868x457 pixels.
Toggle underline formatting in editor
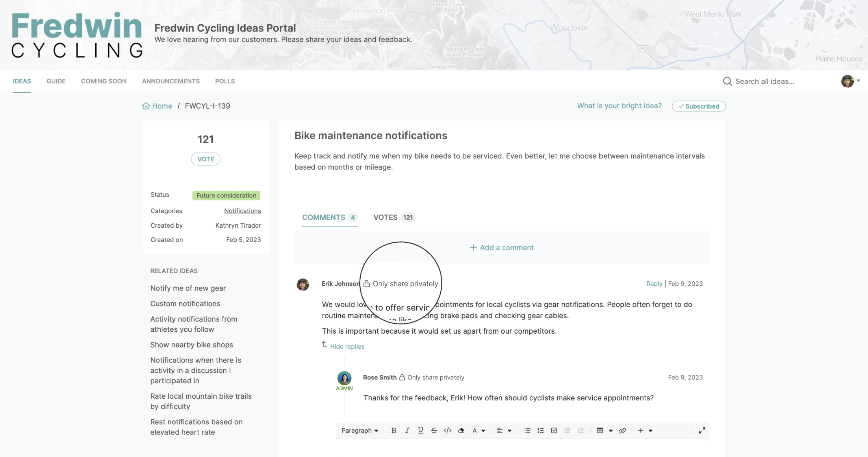coord(421,430)
